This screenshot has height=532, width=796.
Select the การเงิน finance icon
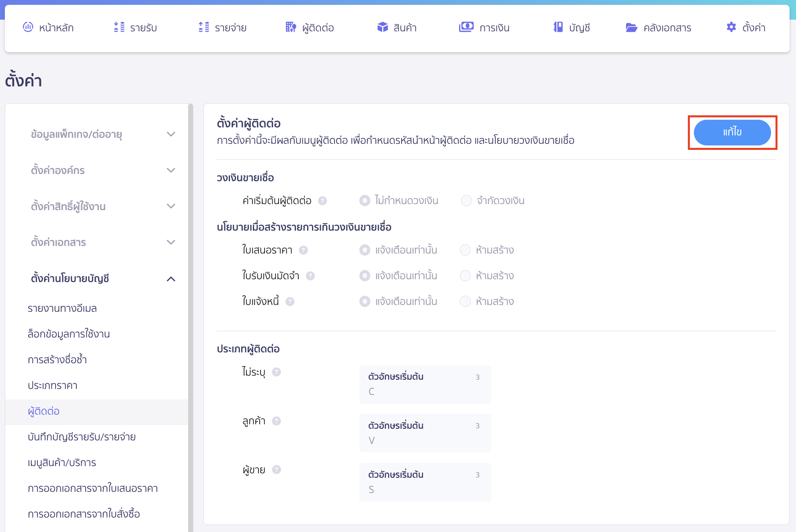point(466,27)
